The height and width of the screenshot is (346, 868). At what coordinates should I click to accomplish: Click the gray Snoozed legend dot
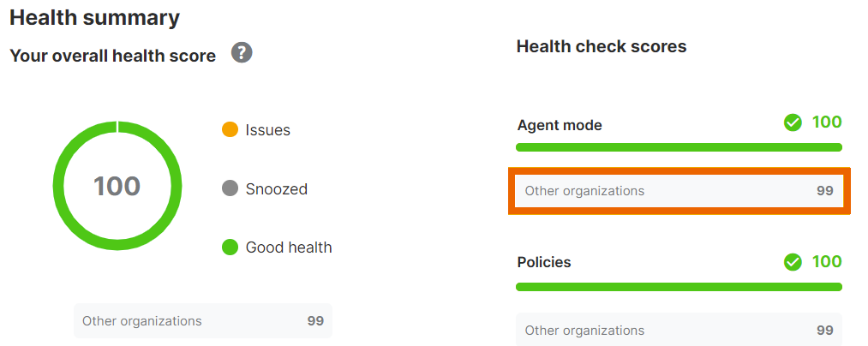tap(230, 188)
